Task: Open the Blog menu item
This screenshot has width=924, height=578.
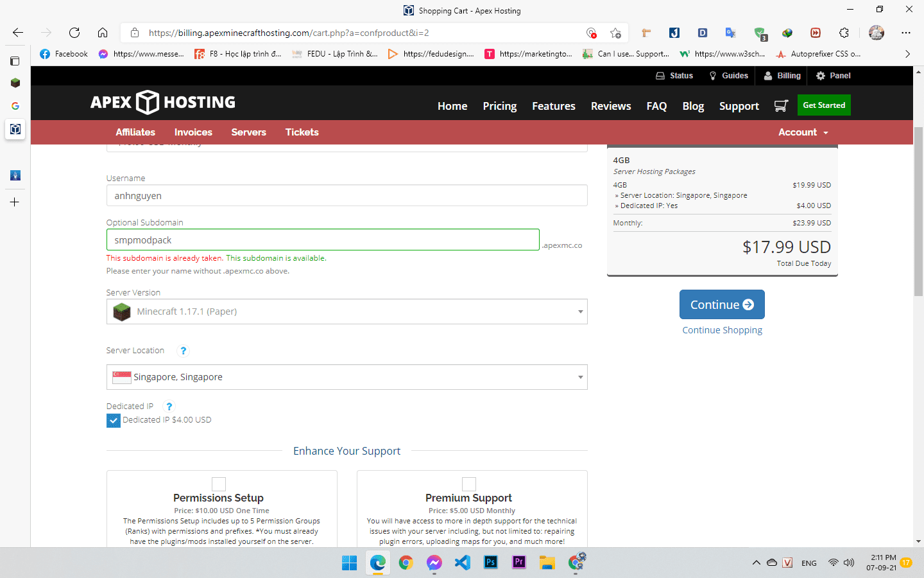Action: click(x=693, y=106)
